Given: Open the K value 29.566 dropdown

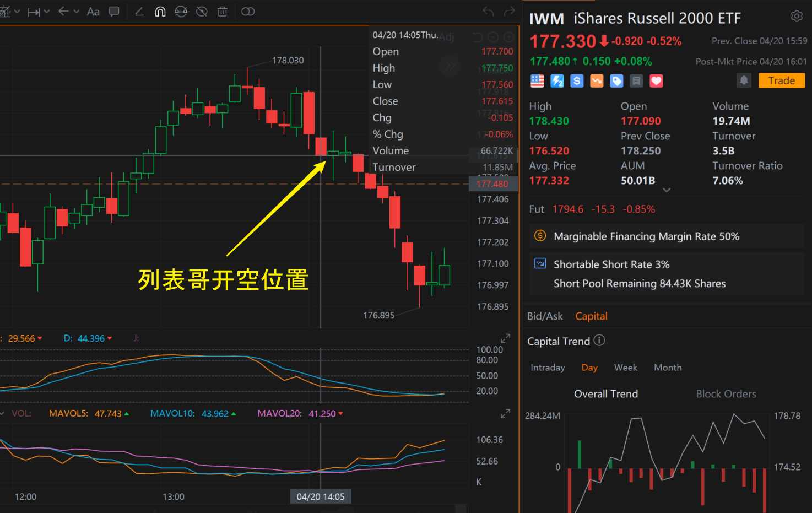Looking at the screenshot, I should click(40, 338).
